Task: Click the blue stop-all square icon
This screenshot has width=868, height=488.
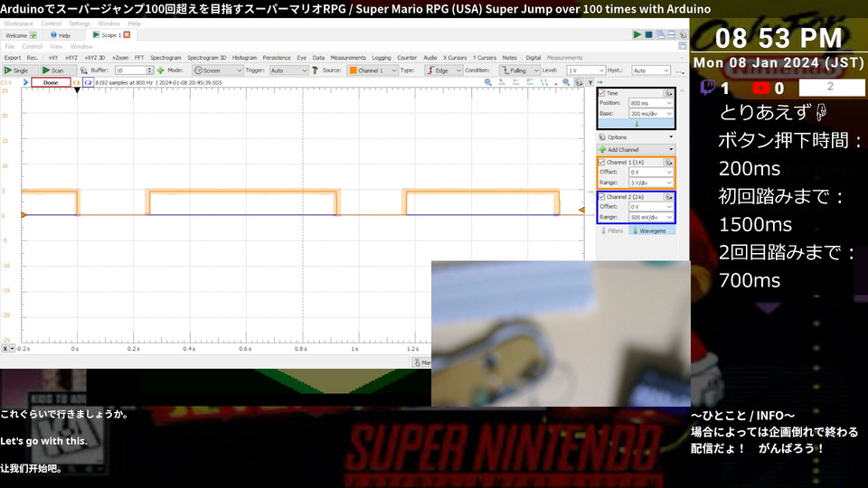Action: [649, 34]
